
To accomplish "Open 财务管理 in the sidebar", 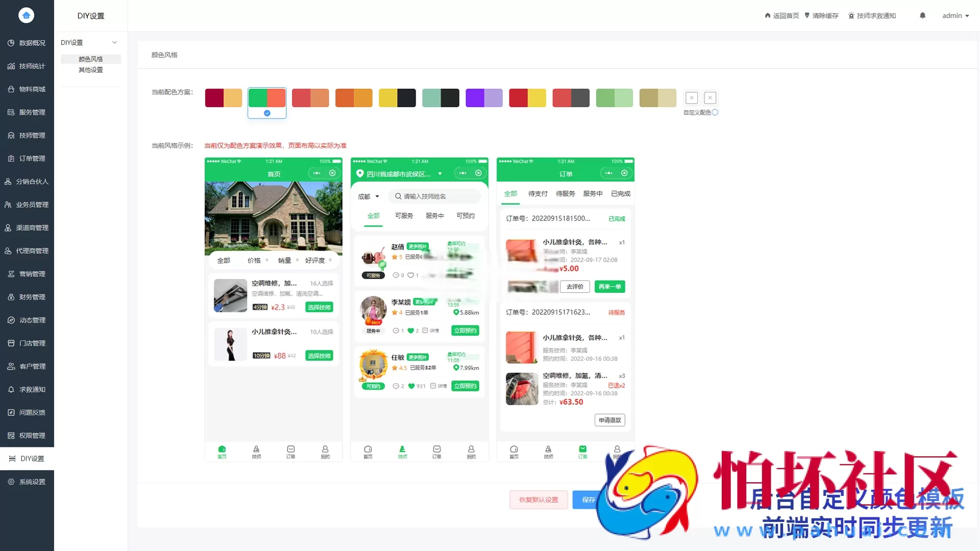I will click(x=27, y=297).
